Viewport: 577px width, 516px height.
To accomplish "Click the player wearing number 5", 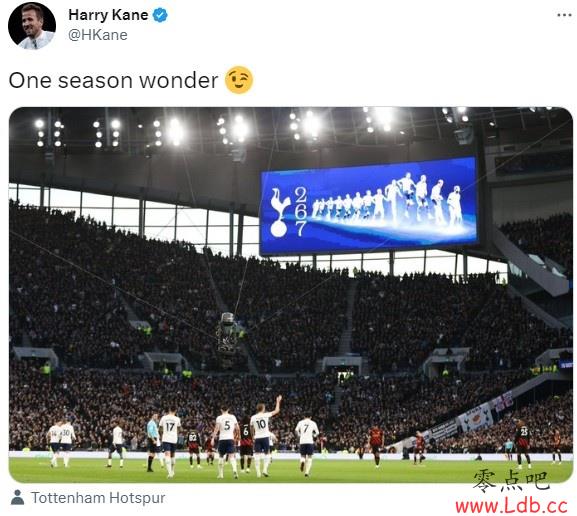I will [x=225, y=442].
